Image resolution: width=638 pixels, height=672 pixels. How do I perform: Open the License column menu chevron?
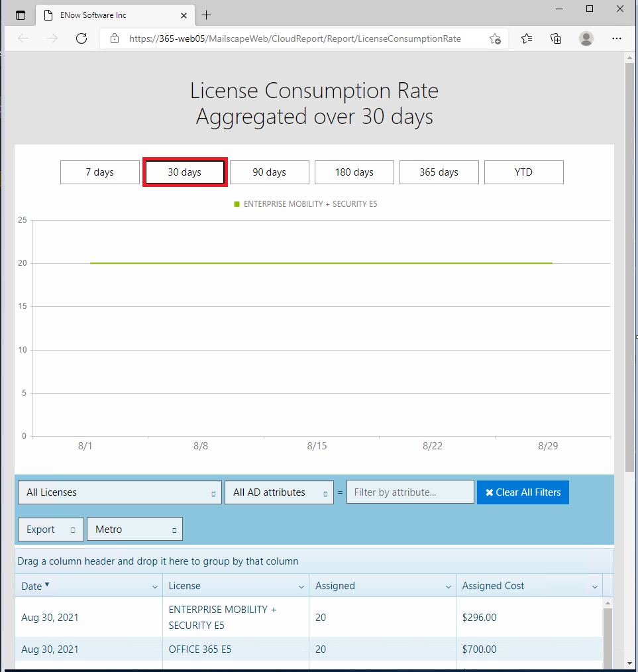pyautogui.click(x=301, y=587)
